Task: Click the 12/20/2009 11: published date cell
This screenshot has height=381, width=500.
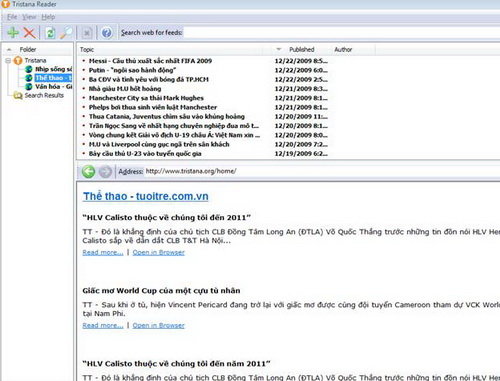Action: (x=301, y=117)
